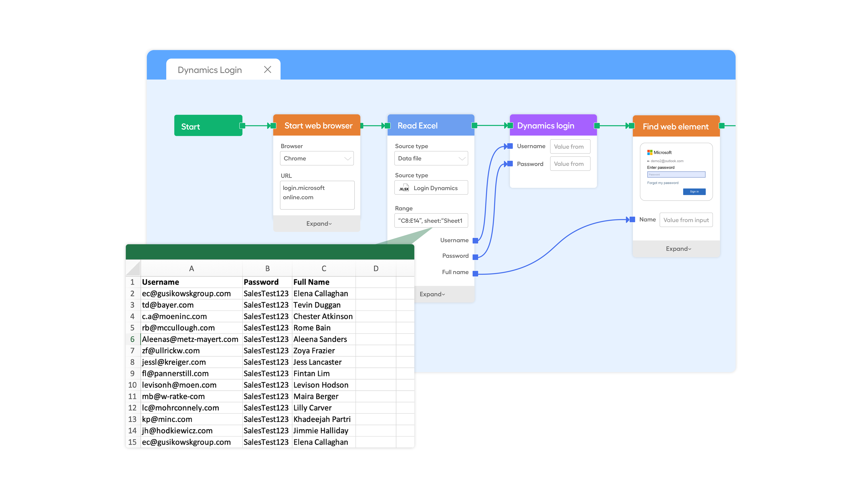
Task: Click SalesTest123 cell in row 9
Action: (x=267, y=374)
